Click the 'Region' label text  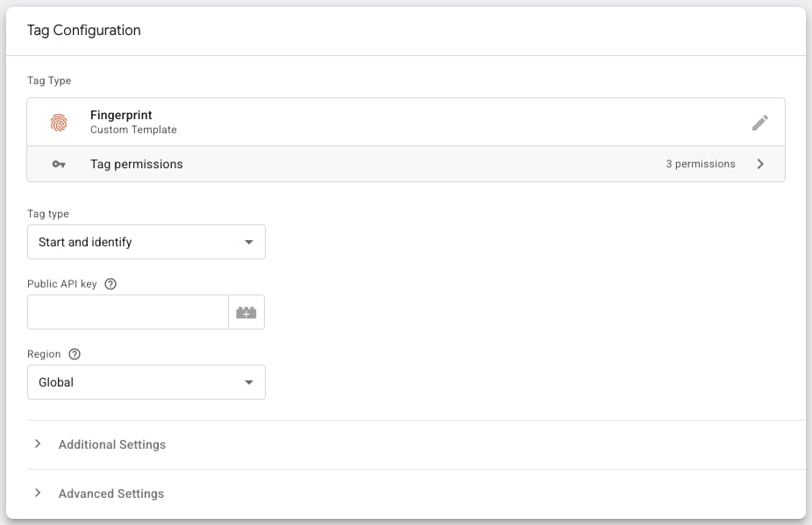coord(44,354)
